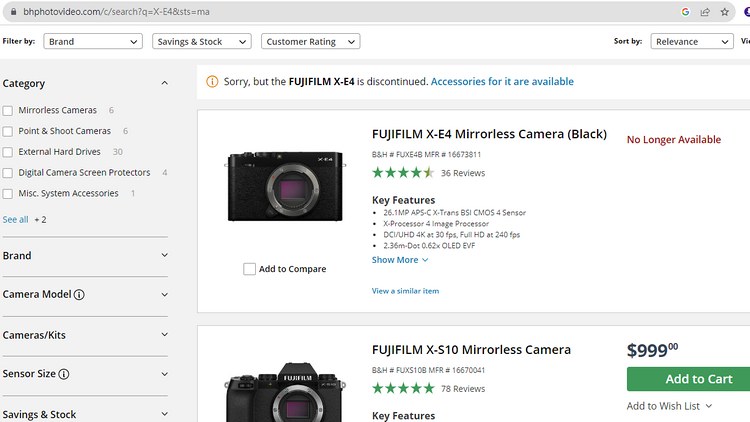
Task: Click the 2.36m-Dot 0.62x OLED EVF feature
Action: [429, 246]
